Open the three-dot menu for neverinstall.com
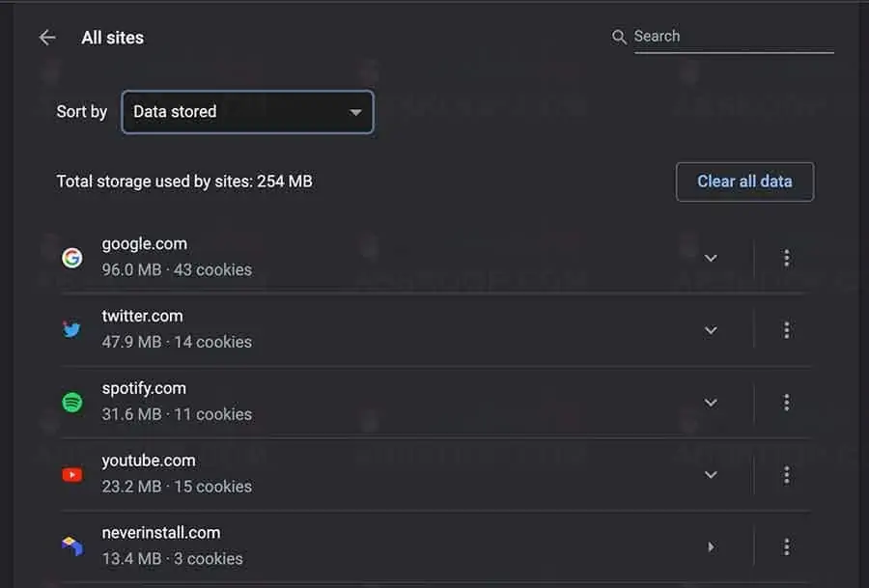 [787, 546]
